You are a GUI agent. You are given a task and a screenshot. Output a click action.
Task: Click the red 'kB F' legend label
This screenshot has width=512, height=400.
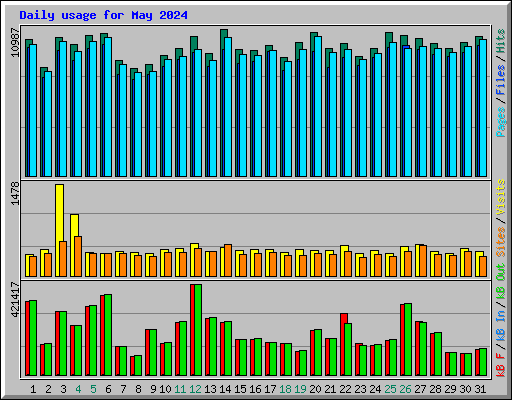tap(501, 364)
